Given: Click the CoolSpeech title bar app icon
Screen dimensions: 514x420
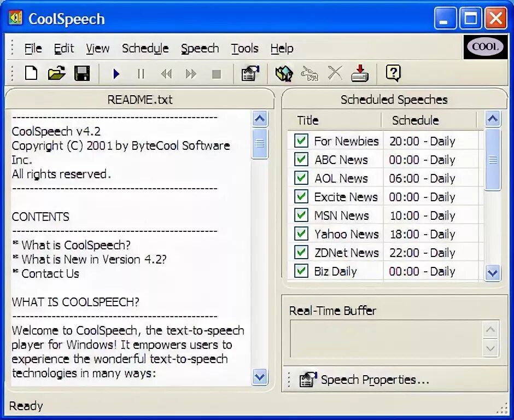Looking at the screenshot, I should pos(15,17).
